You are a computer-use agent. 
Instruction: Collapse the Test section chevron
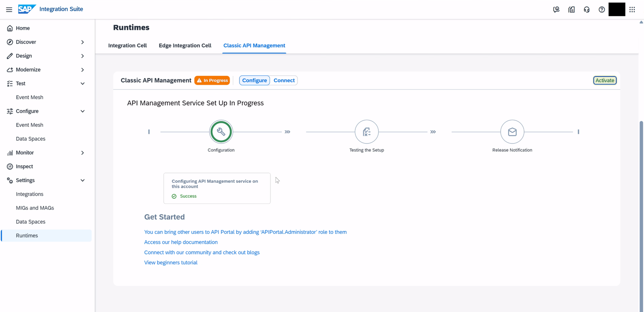[x=83, y=83]
